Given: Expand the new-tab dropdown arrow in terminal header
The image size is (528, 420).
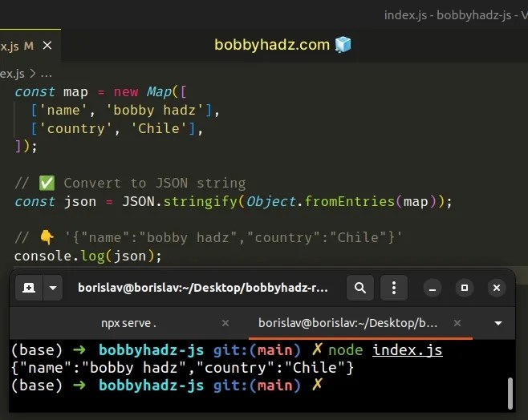Looking at the screenshot, I should tap(53, 288).
